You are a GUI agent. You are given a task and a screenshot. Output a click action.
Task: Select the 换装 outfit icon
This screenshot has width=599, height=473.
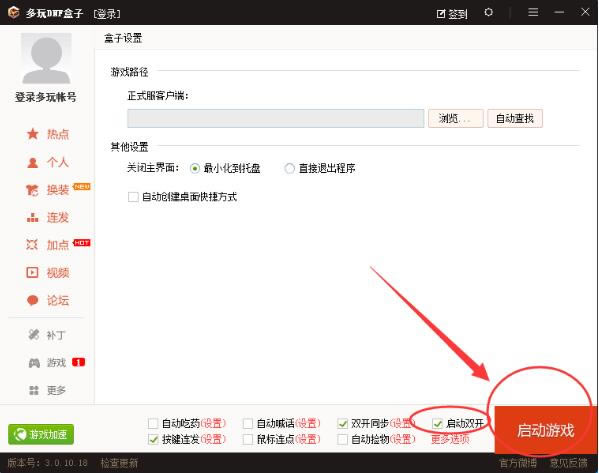[x=32, y=190]
